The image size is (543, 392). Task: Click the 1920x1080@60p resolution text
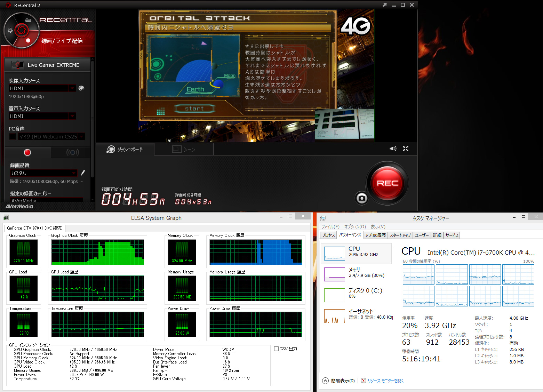click(x=26, y=96)
